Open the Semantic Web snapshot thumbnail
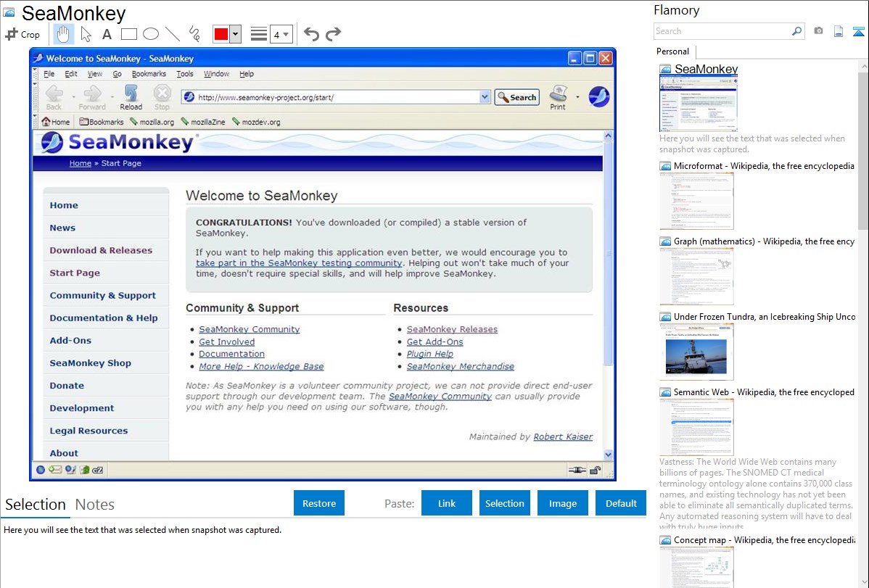 pos(696,426)
